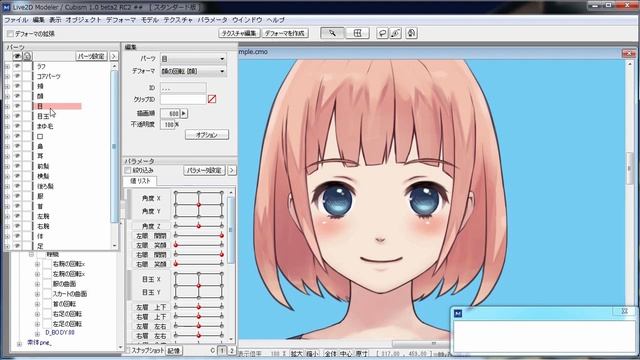Expand the ラフ part row

click(x=7, y=66)
